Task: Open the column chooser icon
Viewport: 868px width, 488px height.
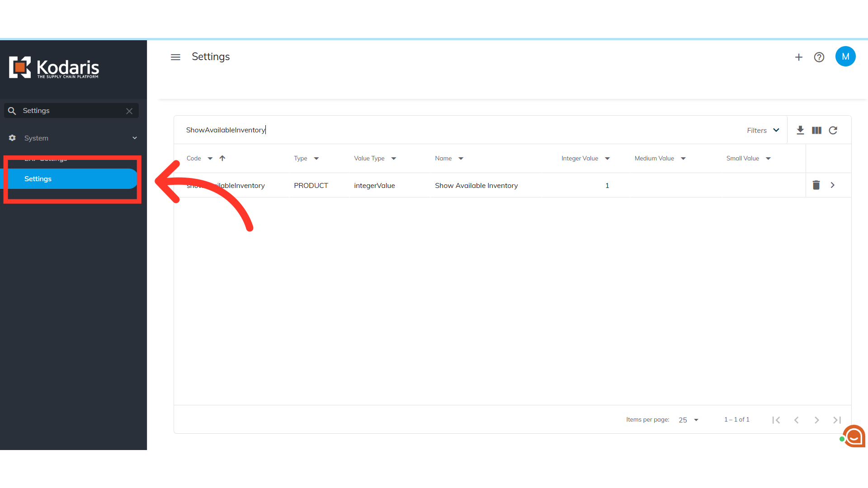Action: 816,130
